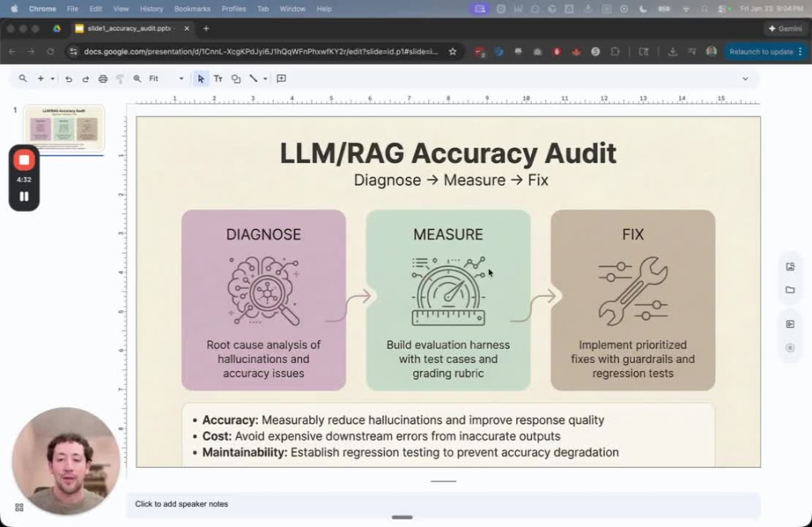This screenshot has width=812, height=527.
Task: Click the browser forward arrow
Action: 31,51
